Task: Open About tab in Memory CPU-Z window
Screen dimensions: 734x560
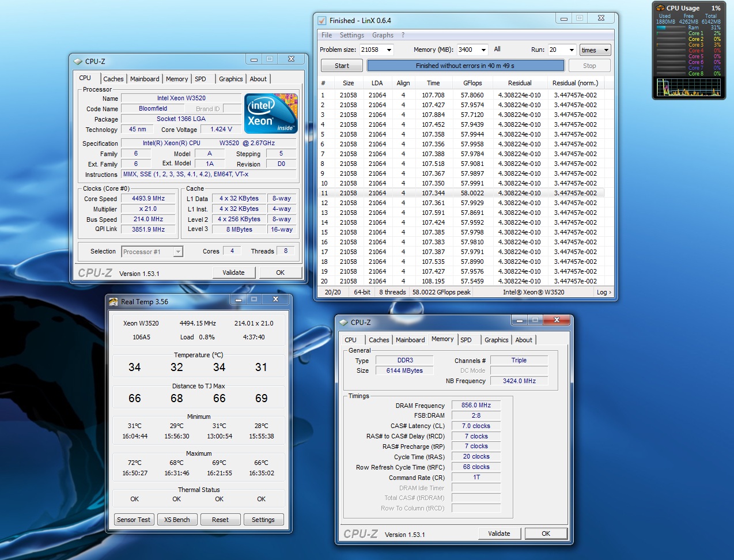Action: (524, 340)
